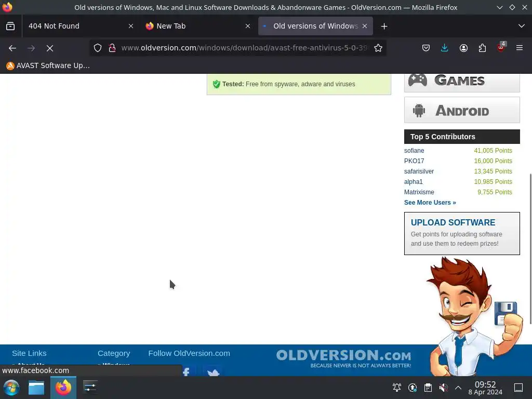Viewport: 532px width, 399px height.
Task: Open contributor Matrixisme's profile
Action: (419, 192)
